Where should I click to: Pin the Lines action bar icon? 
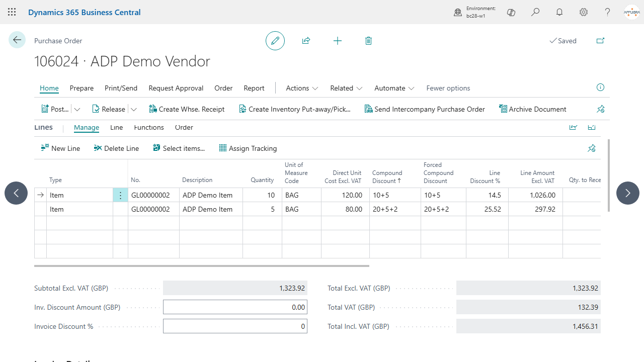[x=592, y=148]
